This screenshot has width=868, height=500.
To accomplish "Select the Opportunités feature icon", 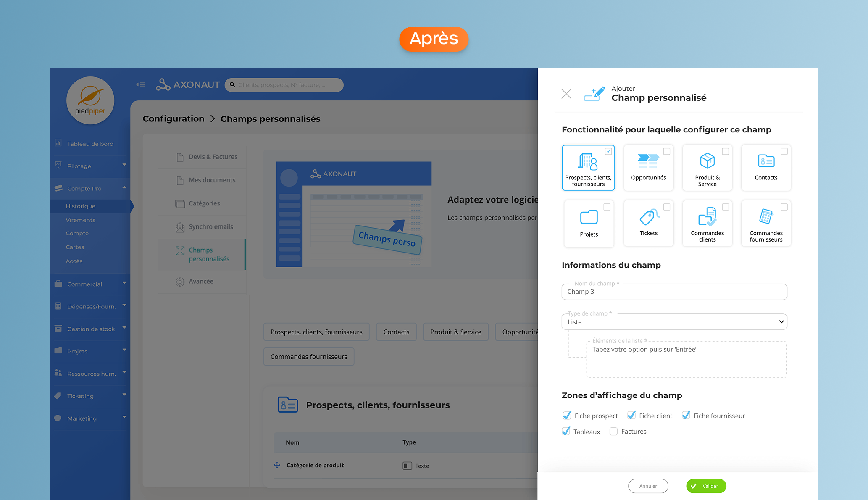I will (x=648, y=161).
